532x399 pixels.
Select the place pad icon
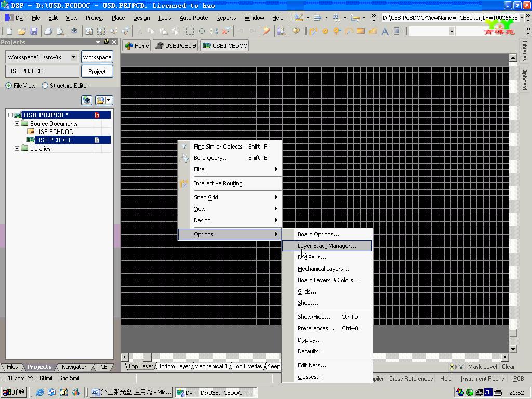pyautogui.click(x=325, y=31)
